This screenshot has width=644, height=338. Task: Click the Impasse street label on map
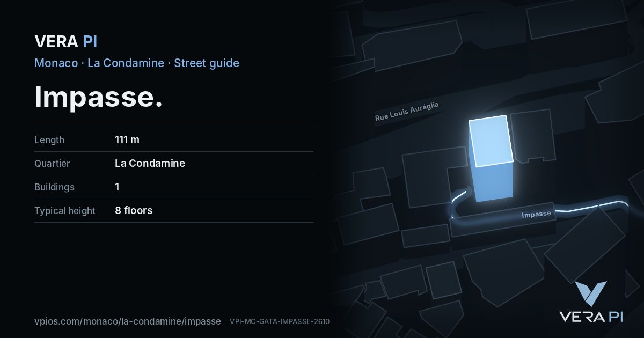[x=536, y=214]
